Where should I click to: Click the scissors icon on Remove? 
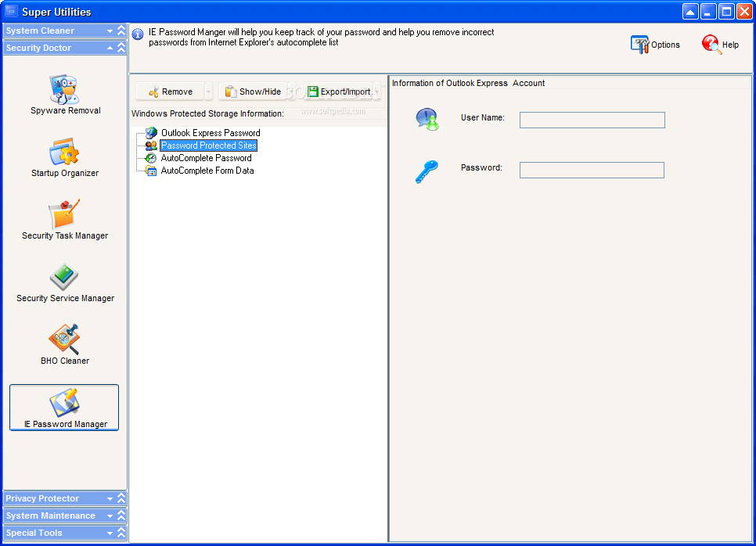154,92
